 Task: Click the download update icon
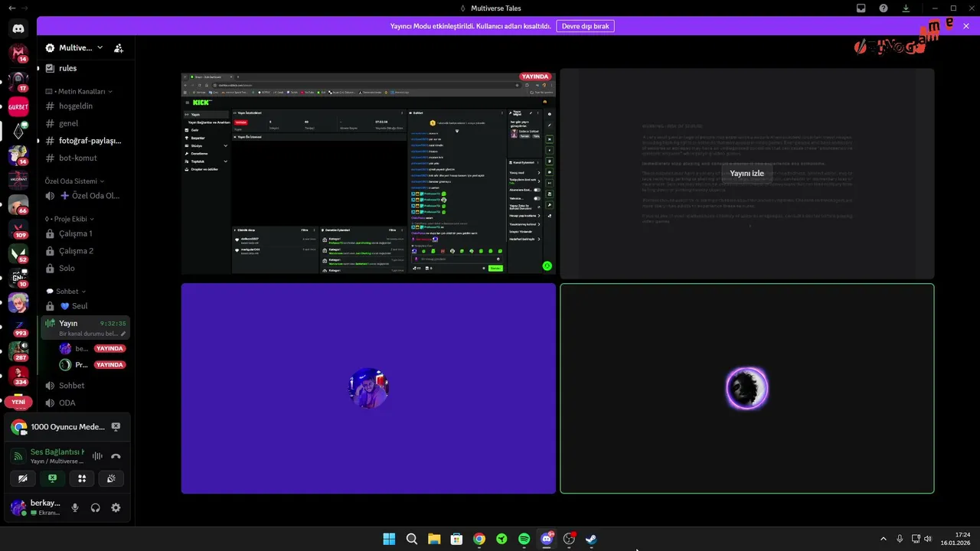pyautogui.click(x=906, y=8)
